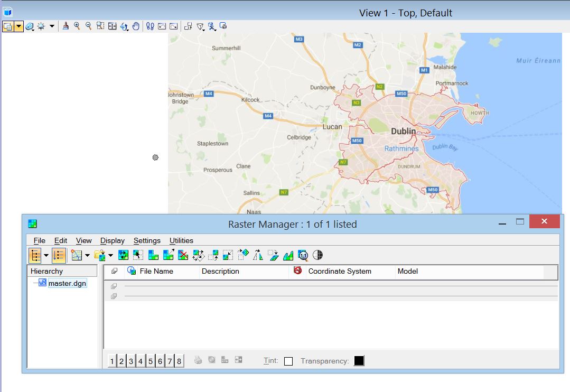Toggle raster display for view 7

[x=170, y=361]
